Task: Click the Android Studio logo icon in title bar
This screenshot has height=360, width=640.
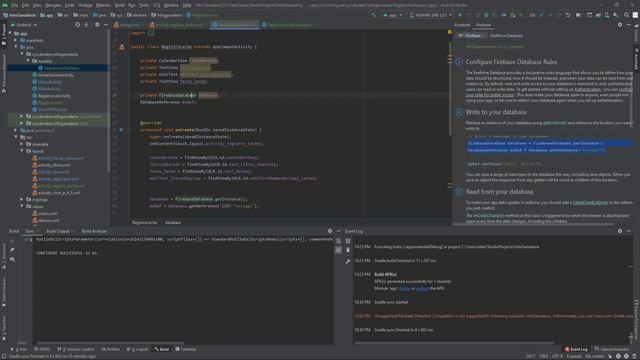Action: (x=4, y=5)
